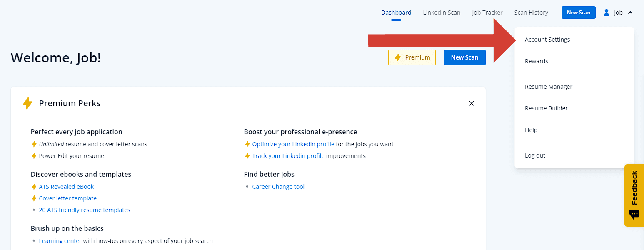
Task: Click the Premium Perks lightning bolt icon
Action: [x=27, y=103]
